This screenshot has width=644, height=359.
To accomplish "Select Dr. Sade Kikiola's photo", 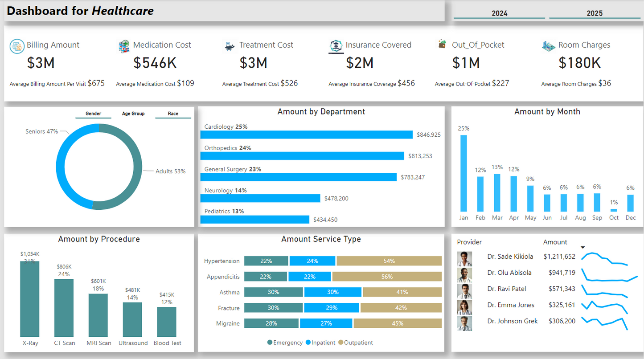I will 464,258.
